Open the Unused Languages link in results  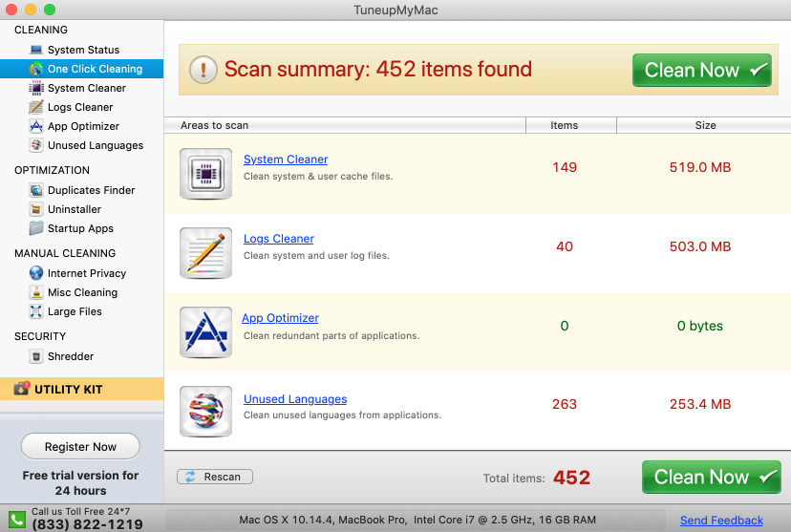[295, 399]
